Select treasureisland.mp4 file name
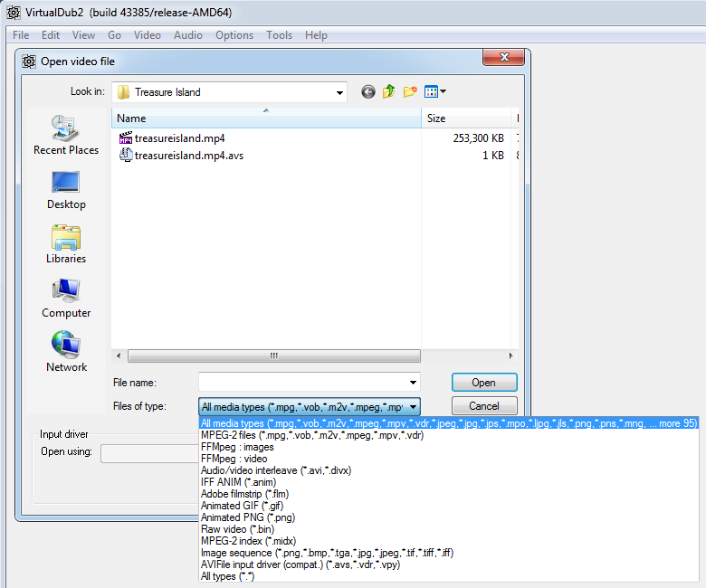 tap(179, 138)
